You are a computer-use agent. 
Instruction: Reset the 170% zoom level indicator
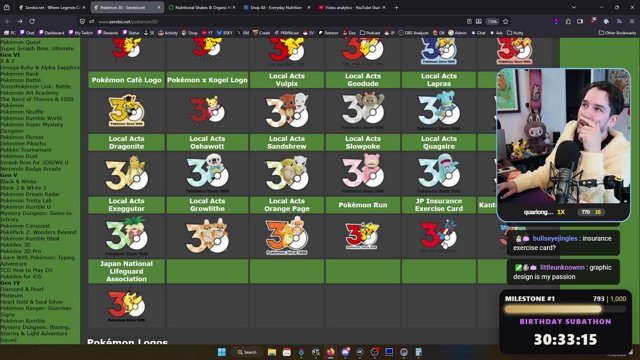coord(492,21)
